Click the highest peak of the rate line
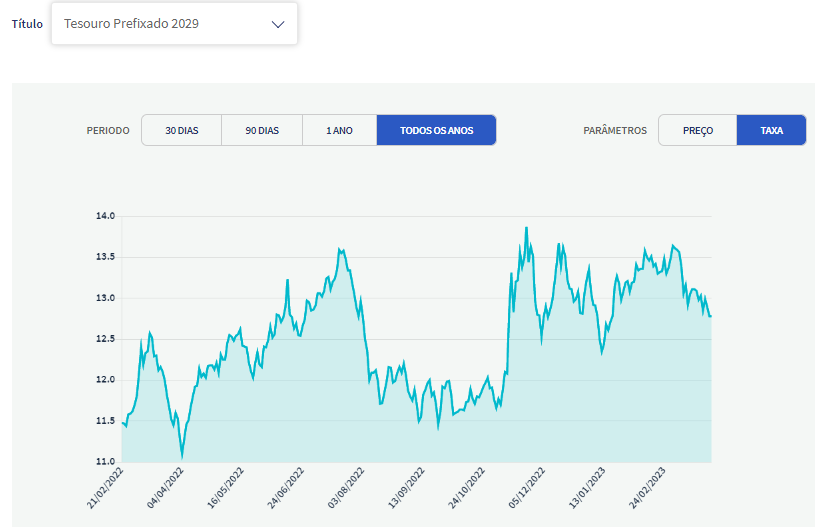The height and width of the screenshot is (527, 815). coord(527,228)
